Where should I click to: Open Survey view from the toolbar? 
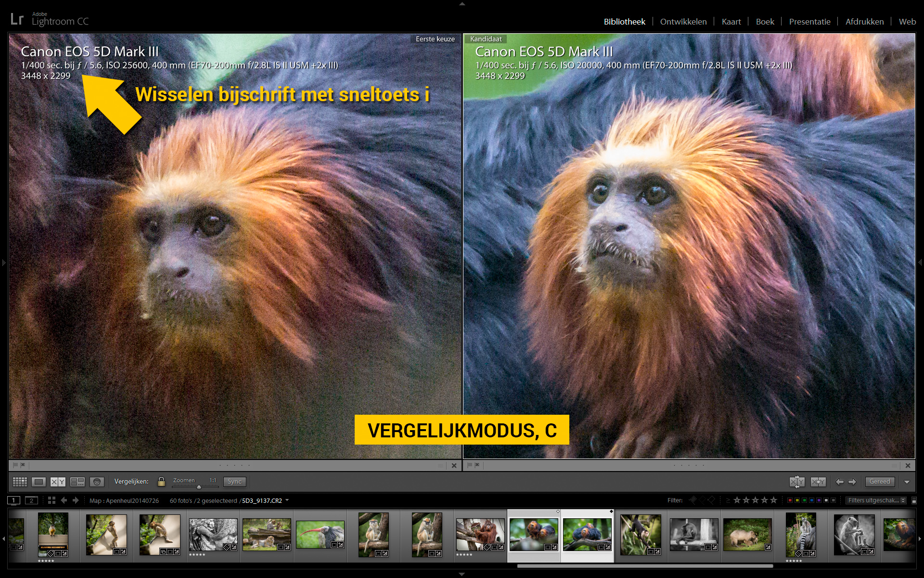[x=78, y=482]
